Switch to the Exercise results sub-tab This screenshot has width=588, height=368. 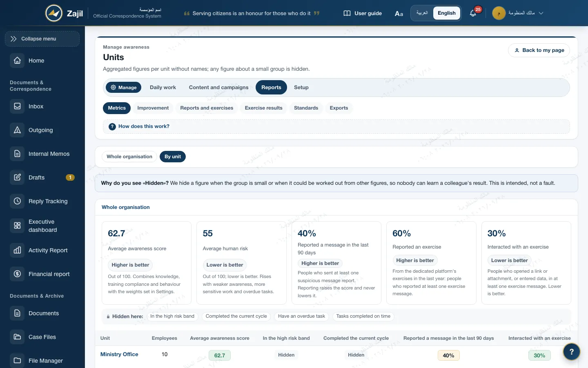point(264,108)
